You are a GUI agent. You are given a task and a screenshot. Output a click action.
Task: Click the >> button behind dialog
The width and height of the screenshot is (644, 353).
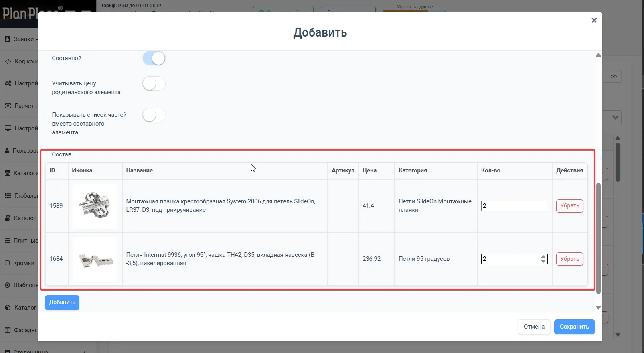[614, 76]
